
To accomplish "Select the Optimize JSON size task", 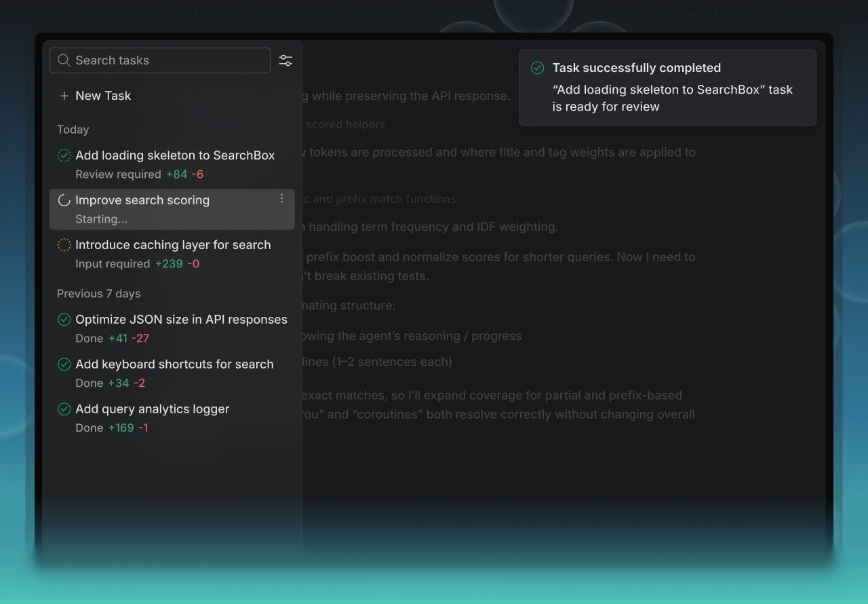I will pyautogui.click(x=182, y=319).
